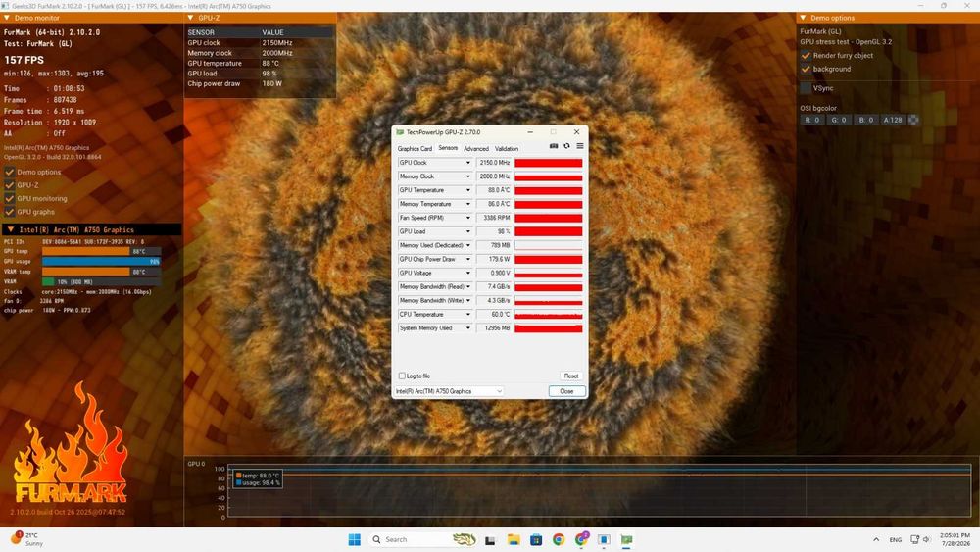Click the OSI bgcolor transparency pattern icon
The height and width of the screenshot is (552, 980).
pos(913,120)
